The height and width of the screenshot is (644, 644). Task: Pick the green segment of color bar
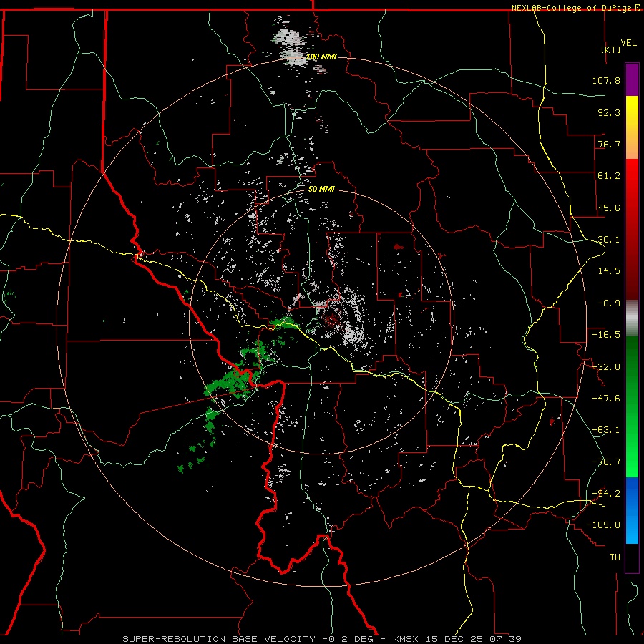(x=632, y=406)
